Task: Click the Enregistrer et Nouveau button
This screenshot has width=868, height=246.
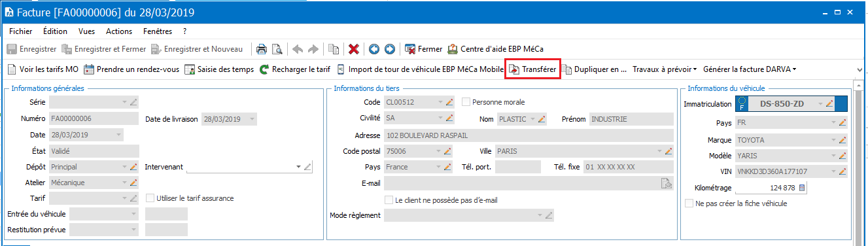Action: (197, 49)
